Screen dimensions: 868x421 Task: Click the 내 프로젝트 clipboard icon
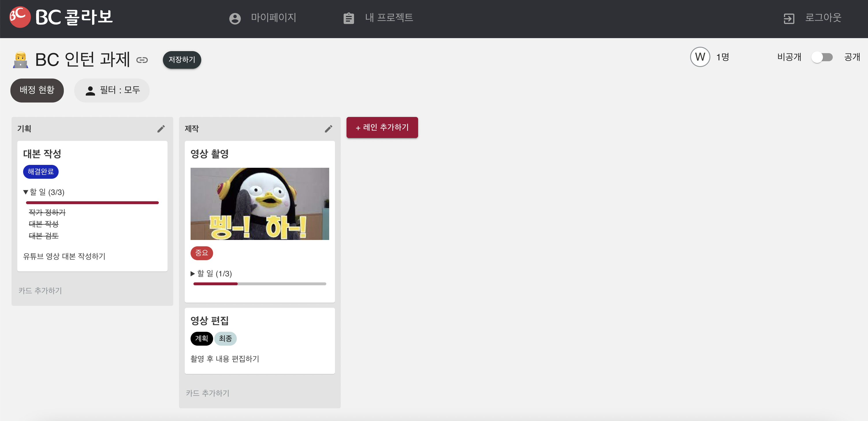[349, 18]
